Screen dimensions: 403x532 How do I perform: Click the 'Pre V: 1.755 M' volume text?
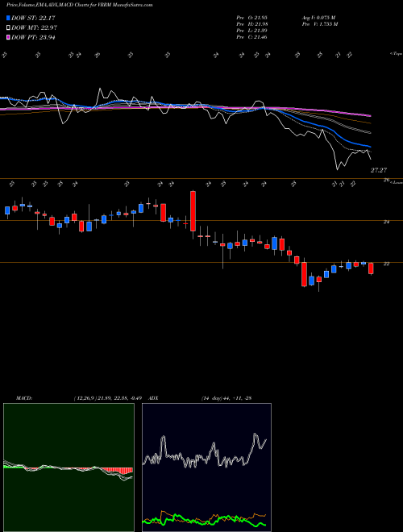point(320,23)
